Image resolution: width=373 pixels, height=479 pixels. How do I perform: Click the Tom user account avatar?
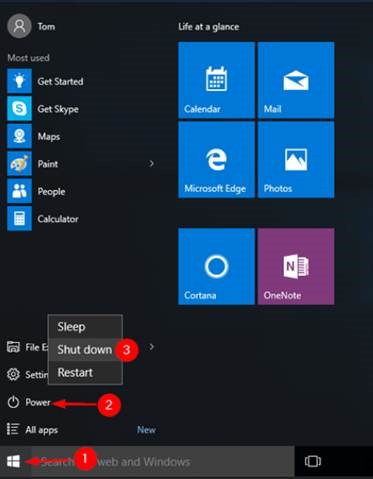coord(19,26)
